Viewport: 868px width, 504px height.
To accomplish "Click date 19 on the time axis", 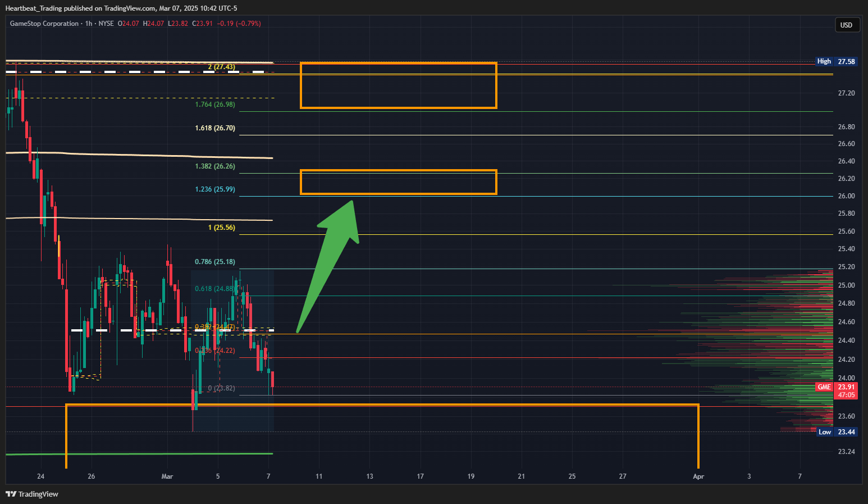I will (x=471, y=476).
